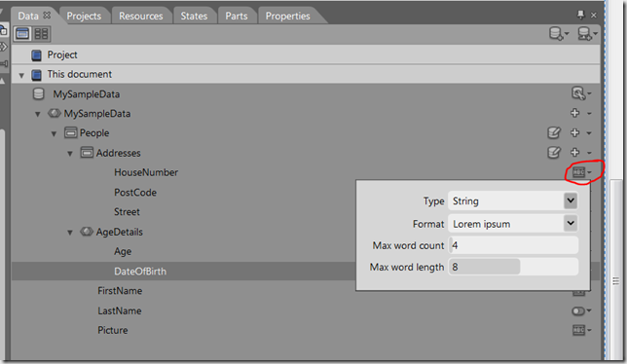Collapse the MySampleData class node
The width and height of the screenshot is (627, 364).
tap(38, 114)
